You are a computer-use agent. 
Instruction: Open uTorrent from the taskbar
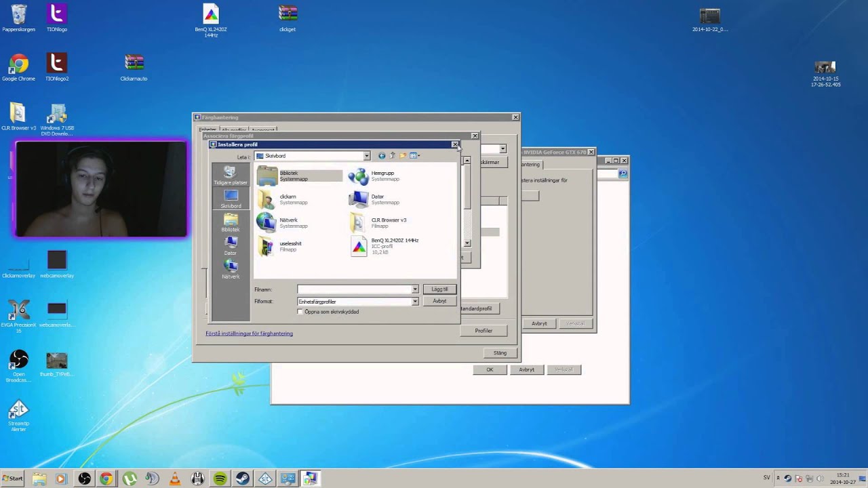click(129, 479)
